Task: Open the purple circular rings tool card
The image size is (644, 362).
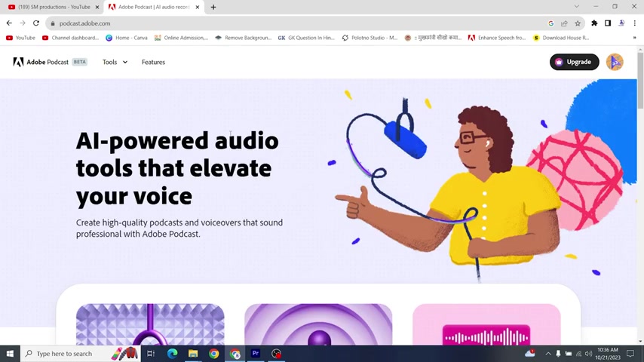Action: point(318,324)
